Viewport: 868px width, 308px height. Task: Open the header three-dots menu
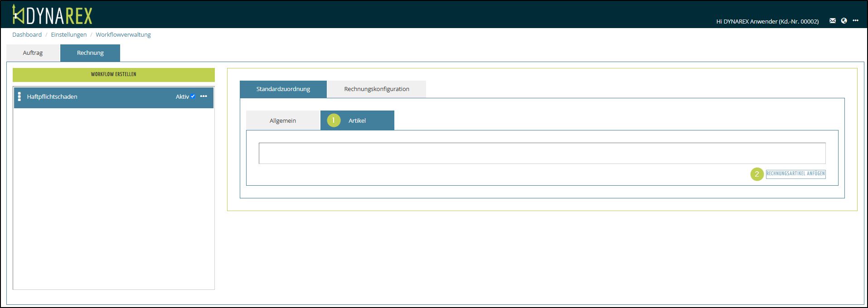pyautogui.click(x=855, y=21)
